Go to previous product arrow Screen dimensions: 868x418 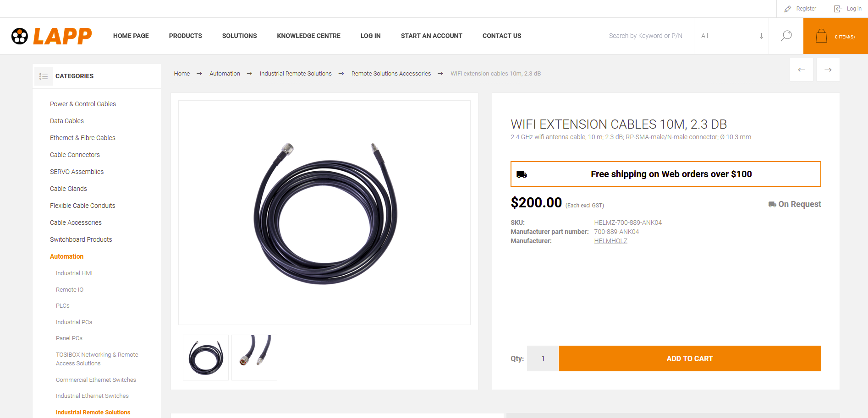(802, 70)
